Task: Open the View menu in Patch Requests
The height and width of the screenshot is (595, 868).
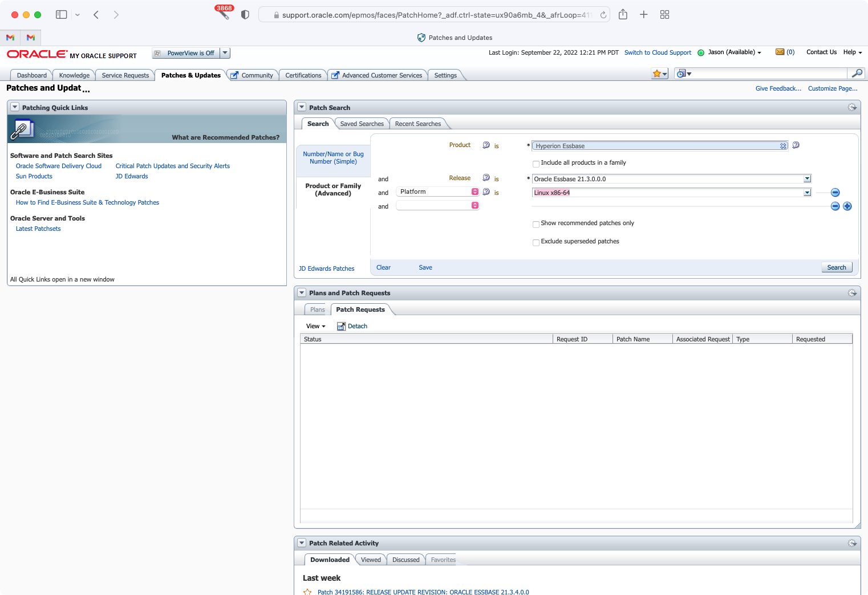Action: click(x=315, y=325)
